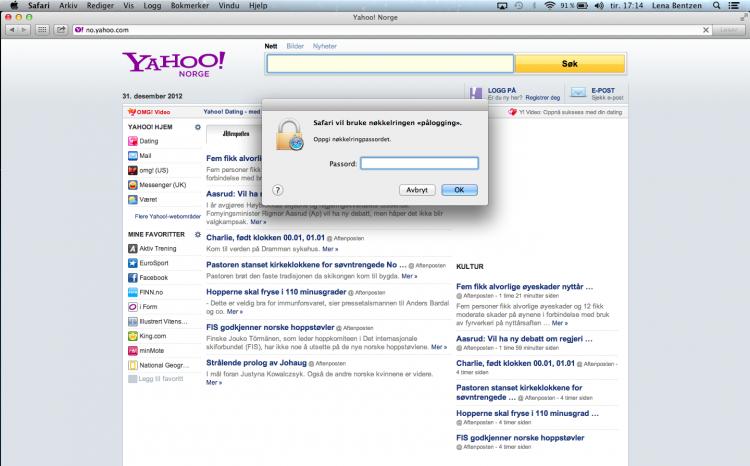Show Top Sites grid icon
The width and height of the screenshot is (750, 466).
[42, 30]
